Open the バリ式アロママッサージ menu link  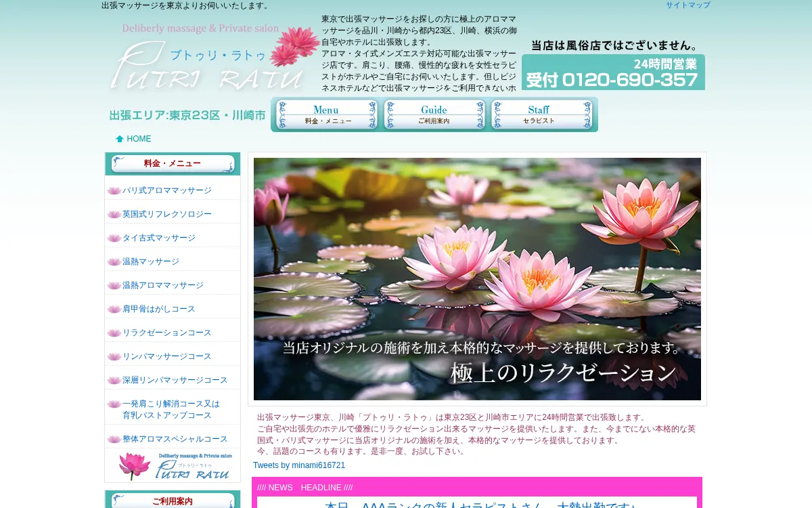tap(167, 190)
